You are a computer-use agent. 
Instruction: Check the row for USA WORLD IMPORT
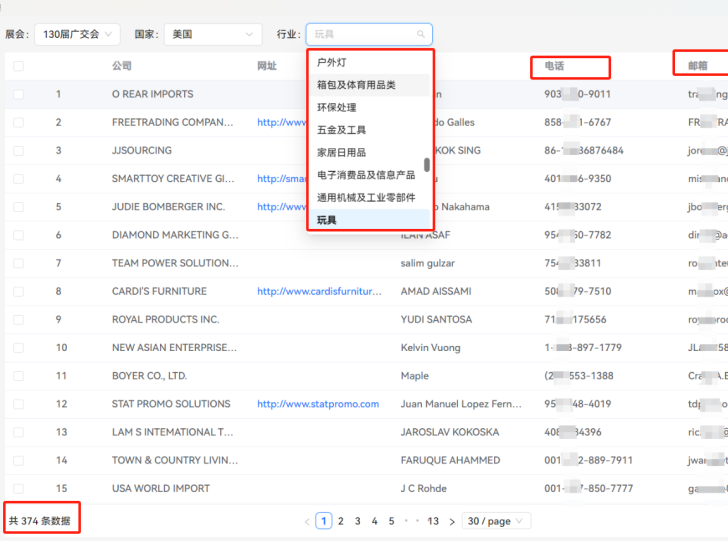coord(19,489)
